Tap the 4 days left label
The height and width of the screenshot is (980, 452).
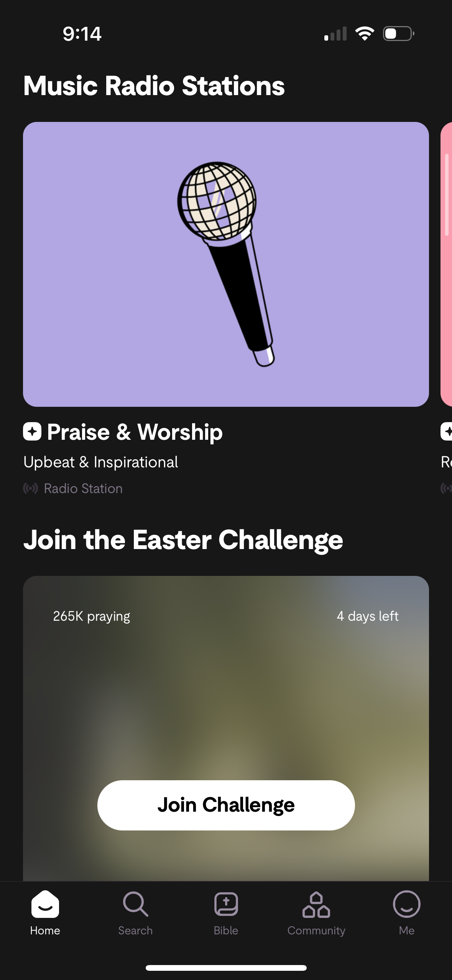pyautogui.click(x=367, y=616)
